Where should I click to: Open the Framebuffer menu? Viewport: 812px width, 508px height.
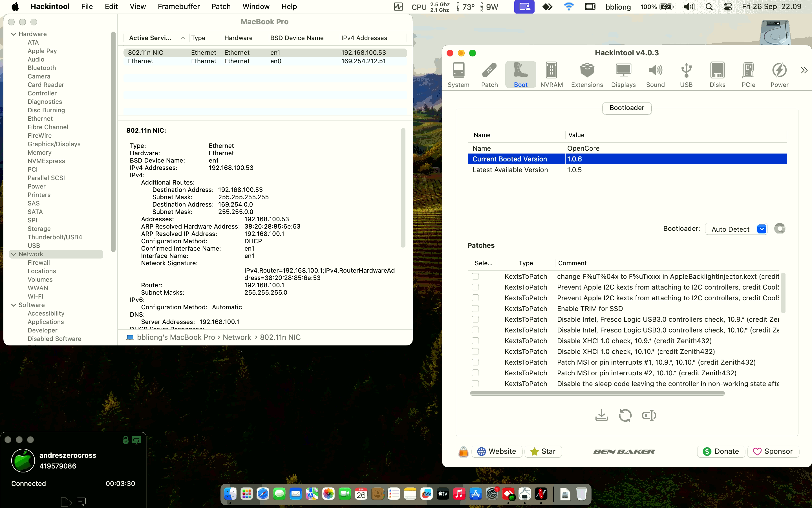(179, 7)
